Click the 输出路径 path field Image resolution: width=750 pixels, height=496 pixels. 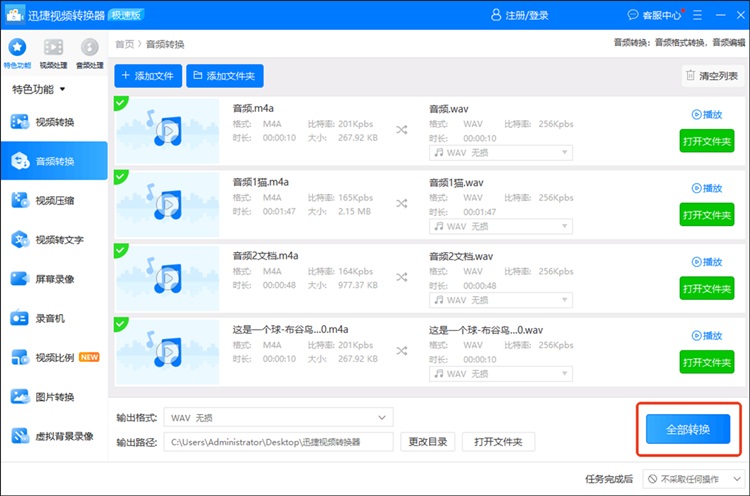(278, 442)
